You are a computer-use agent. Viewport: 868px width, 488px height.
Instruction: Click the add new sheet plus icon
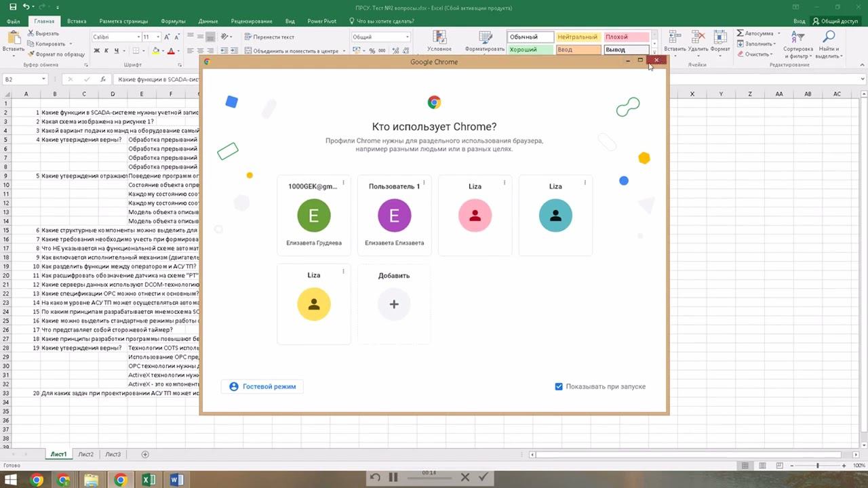[145, 454]
